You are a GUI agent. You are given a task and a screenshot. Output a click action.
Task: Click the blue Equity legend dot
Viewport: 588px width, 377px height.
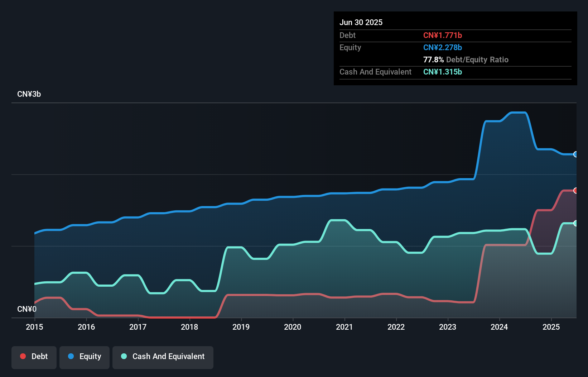coord(71,356)
